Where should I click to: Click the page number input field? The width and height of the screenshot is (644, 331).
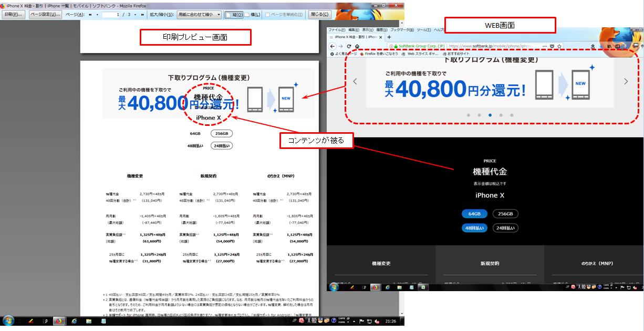click(x=110, y=15)
